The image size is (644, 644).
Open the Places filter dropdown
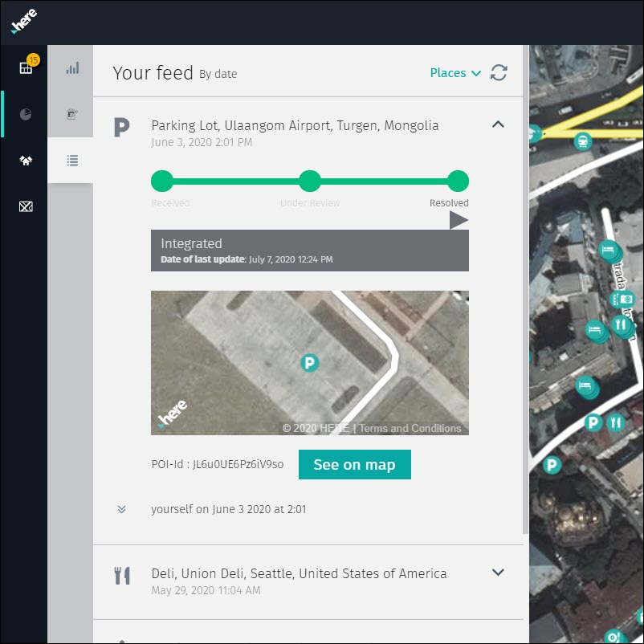click(x=455, y=73)
